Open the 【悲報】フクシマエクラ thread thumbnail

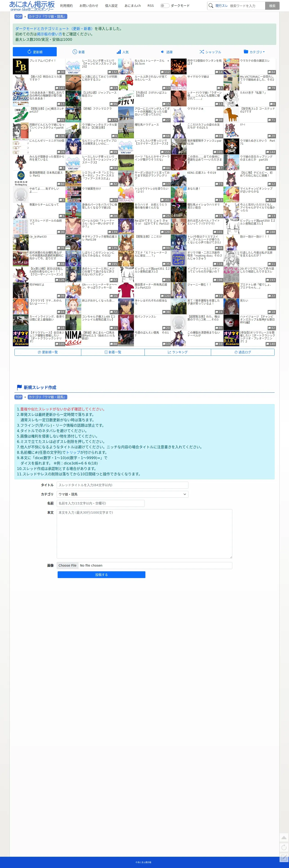(x=73, y=114)
